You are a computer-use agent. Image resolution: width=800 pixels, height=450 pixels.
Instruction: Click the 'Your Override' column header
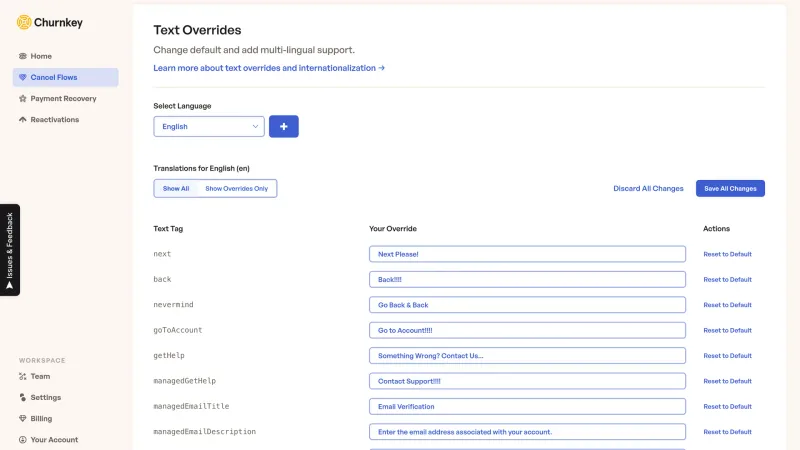point(393,229)
